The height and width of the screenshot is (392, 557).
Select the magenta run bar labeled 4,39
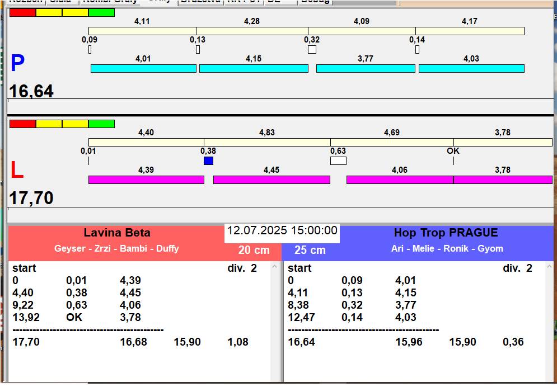tap(146, 180)
